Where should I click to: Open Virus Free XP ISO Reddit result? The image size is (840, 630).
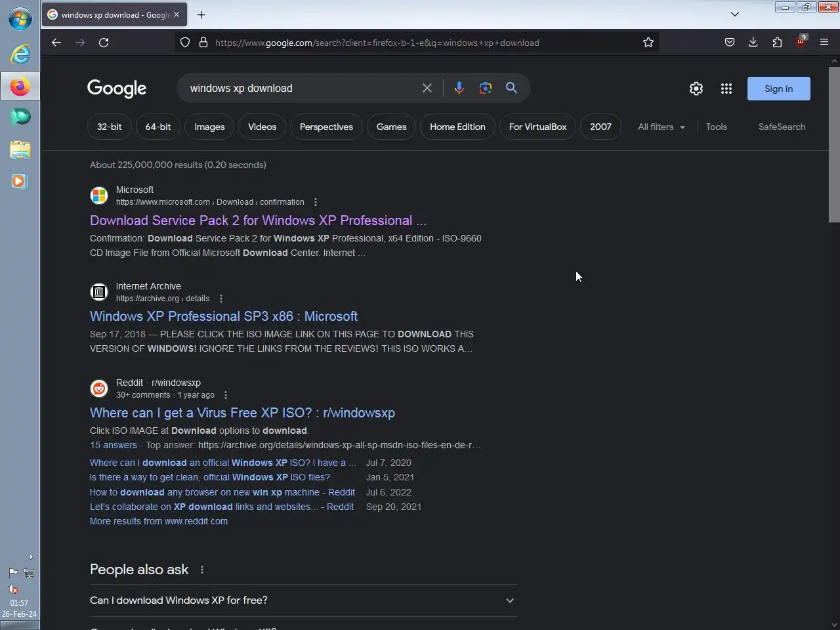(242, 413)
